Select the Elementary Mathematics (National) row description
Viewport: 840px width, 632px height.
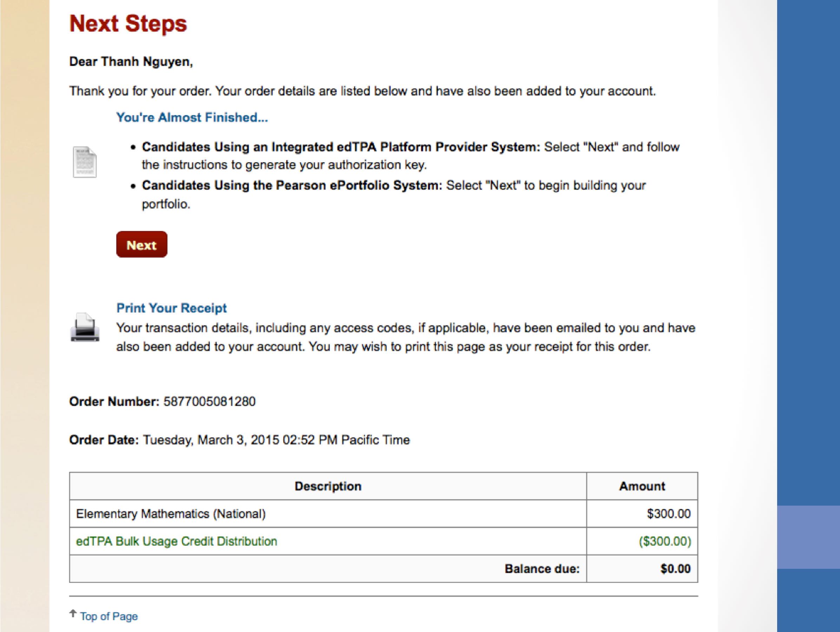(171, 514)
